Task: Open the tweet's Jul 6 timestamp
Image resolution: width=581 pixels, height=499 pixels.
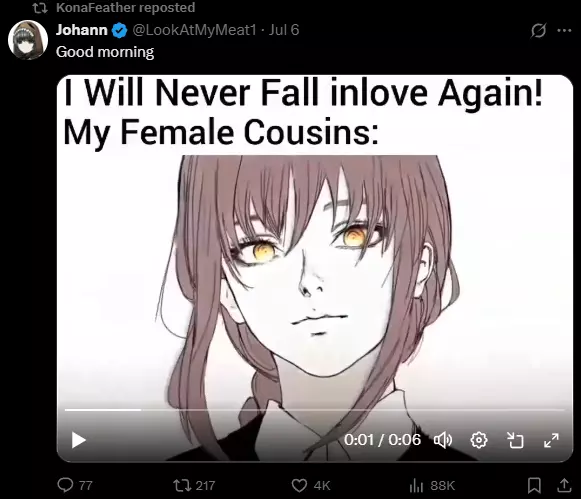Action: click(x=284, y=30)
